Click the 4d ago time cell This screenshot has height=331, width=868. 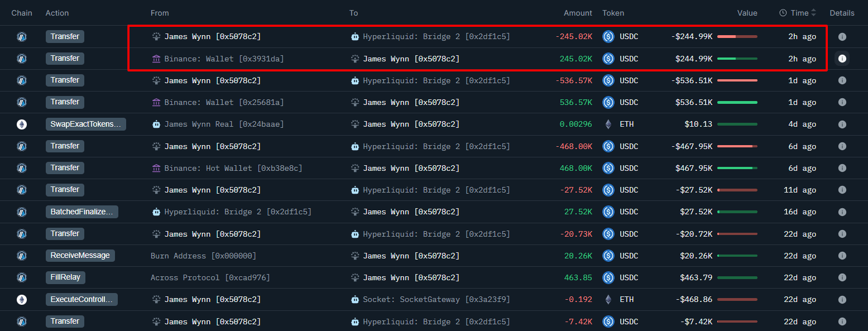[802, 124]
